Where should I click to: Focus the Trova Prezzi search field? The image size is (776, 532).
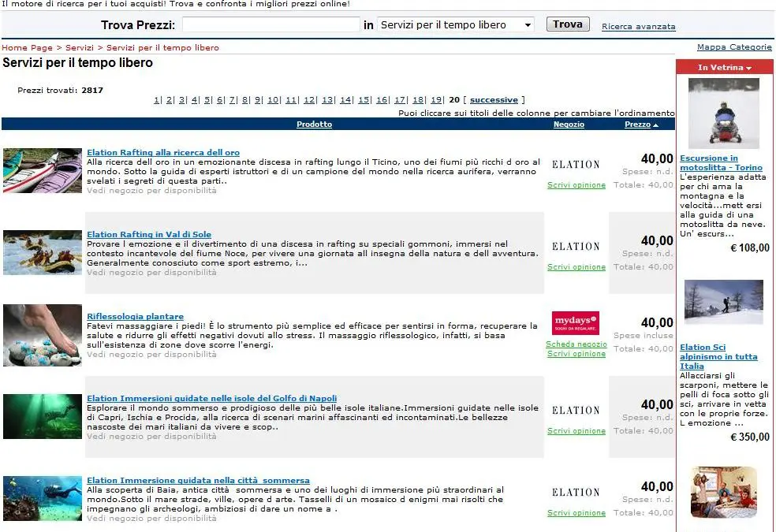click(270, 24)
